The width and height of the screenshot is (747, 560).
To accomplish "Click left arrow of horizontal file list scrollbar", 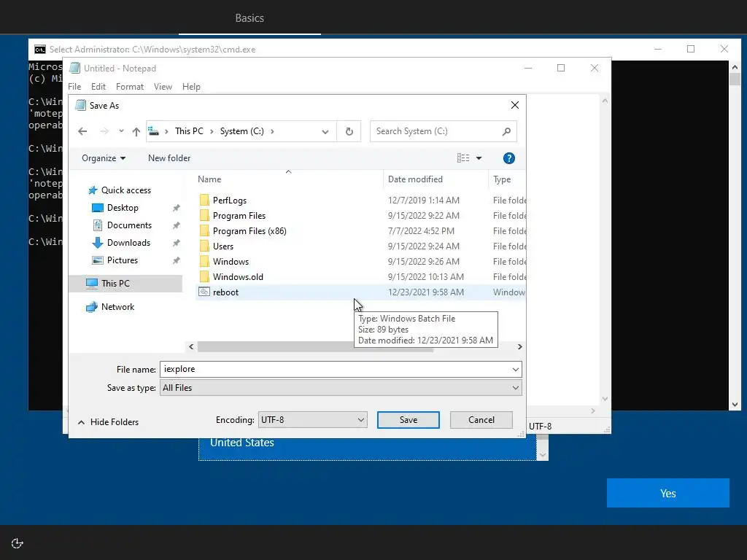I will 192,347.
